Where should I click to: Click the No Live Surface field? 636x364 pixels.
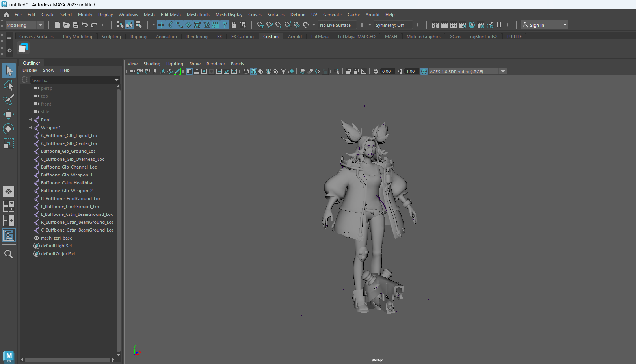(337, 25)
